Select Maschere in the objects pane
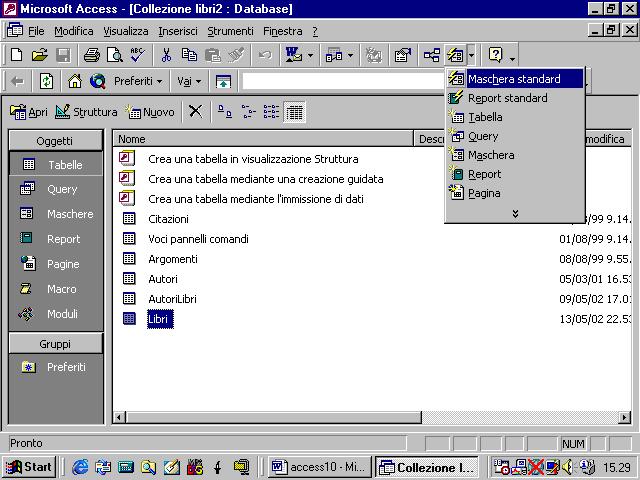Viewport: 640px width, 480px height. (x=56, y=214)
